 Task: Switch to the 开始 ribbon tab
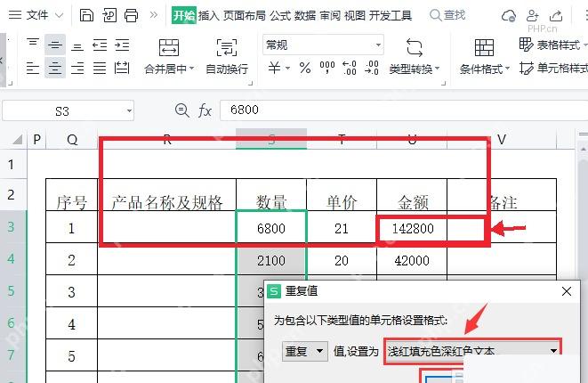click(x=184, y=15)
